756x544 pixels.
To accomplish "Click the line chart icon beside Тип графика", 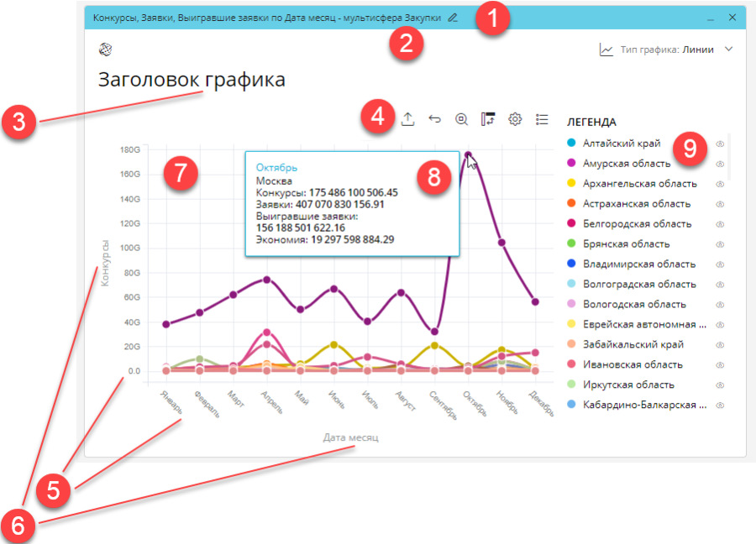I will point(606,50).
